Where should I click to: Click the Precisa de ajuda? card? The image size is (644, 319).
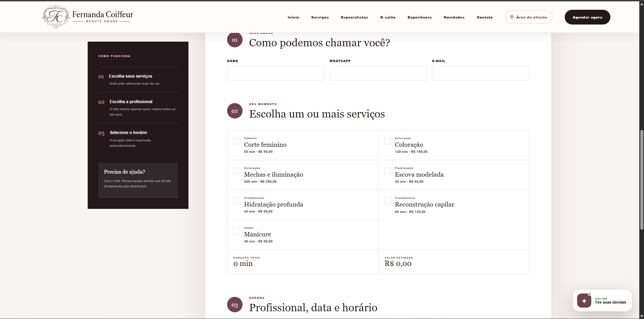(138, 180)
